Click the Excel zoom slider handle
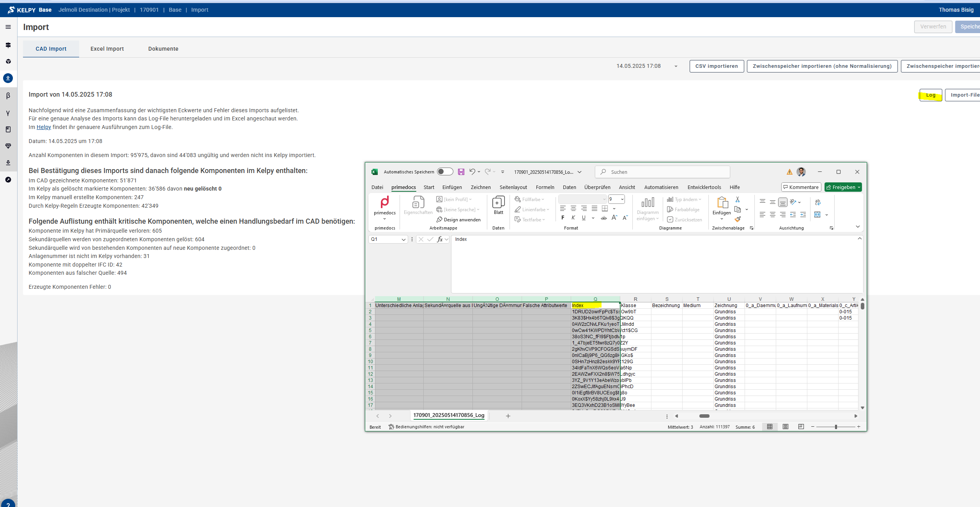 point(836,427)
